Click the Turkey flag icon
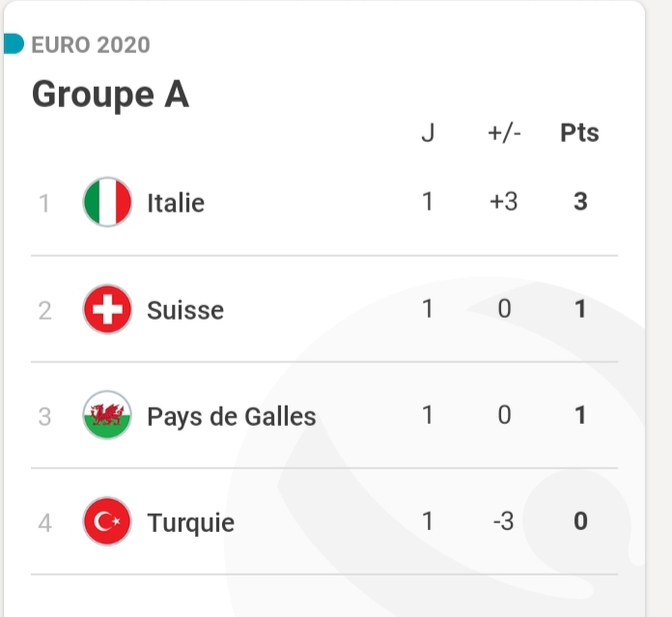 (x=107, y=522)
